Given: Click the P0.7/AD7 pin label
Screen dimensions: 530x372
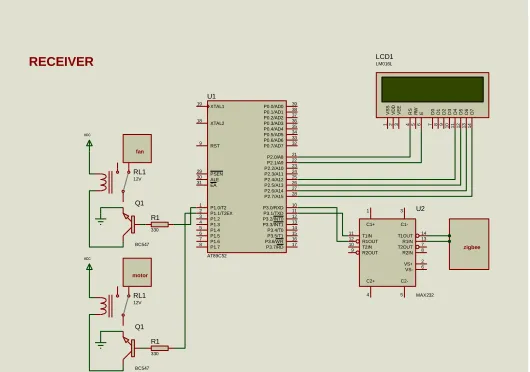Looking at the screenshot, I should [x=273, y=146].
